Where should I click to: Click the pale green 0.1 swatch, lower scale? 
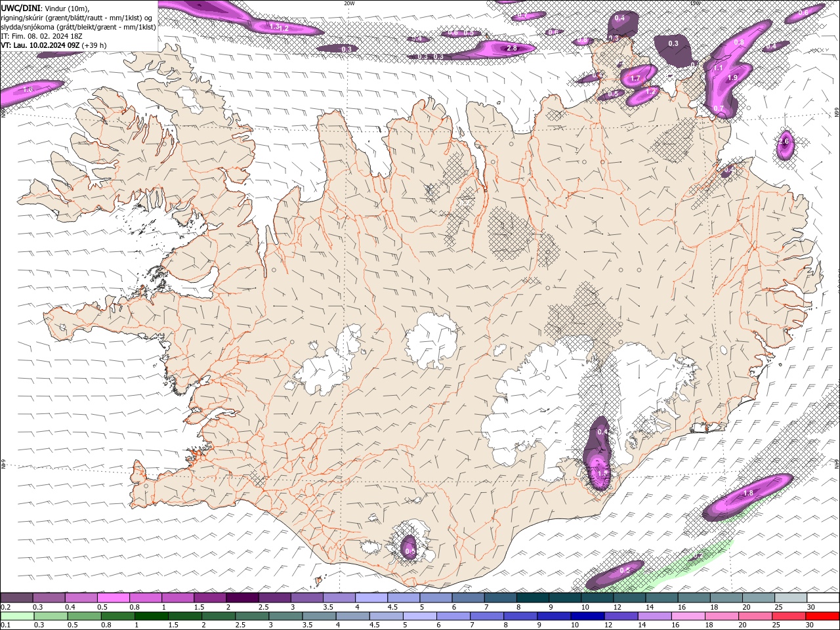tap(17, 616)
